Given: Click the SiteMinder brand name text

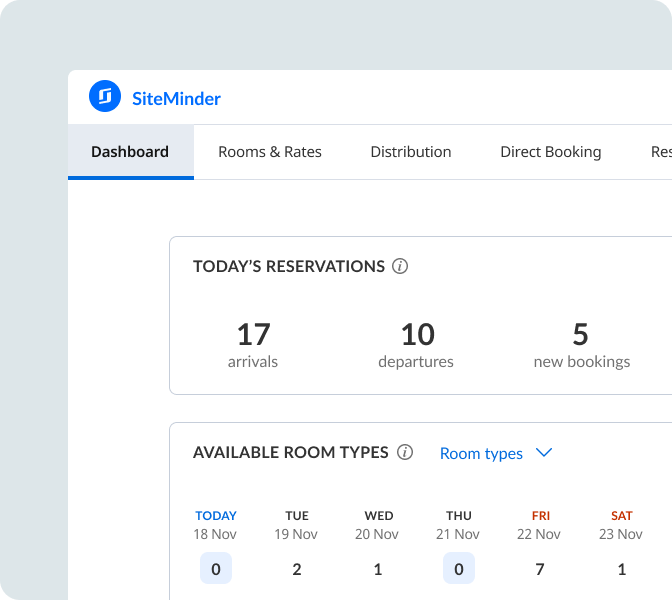Looking at the screenshot, I should 176,98.
